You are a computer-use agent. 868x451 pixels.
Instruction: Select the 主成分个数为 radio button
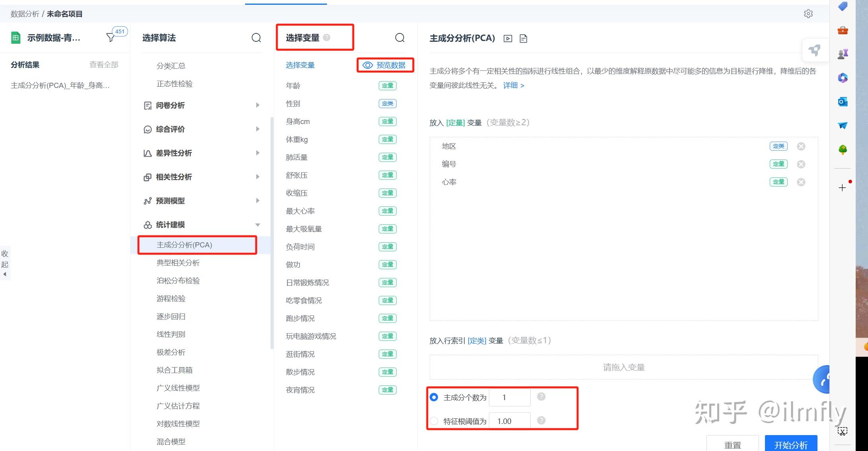(434, 397)
